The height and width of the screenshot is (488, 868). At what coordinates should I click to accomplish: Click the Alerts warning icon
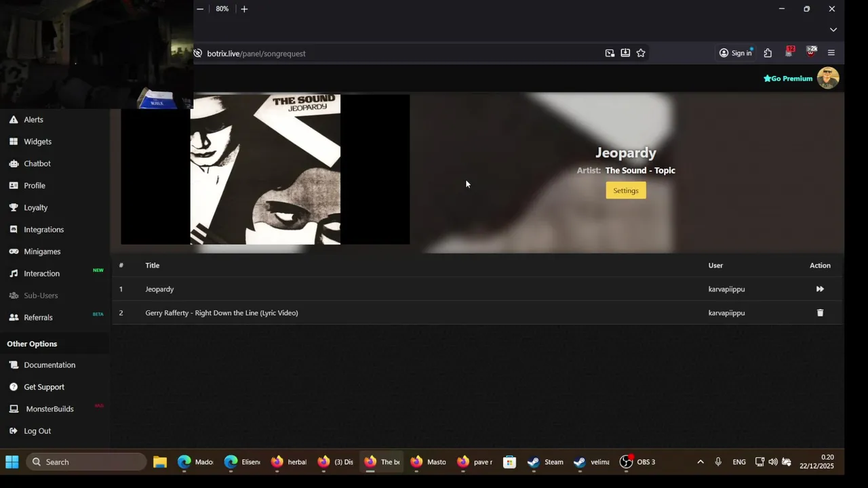(x=14, y=119)
